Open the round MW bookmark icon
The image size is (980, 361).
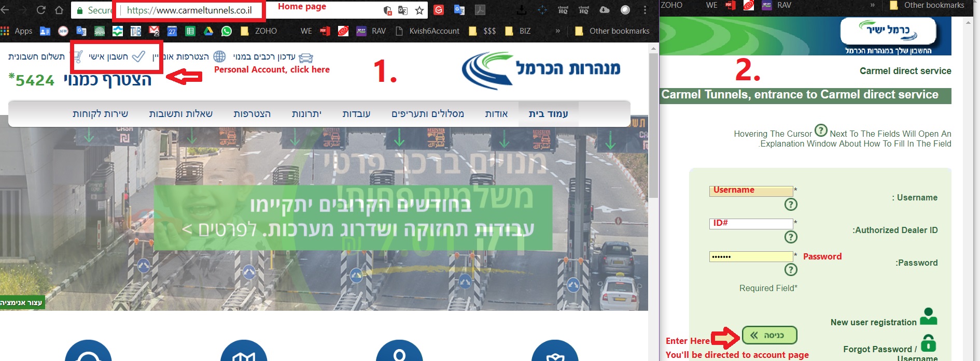click(x=63, y=31)
